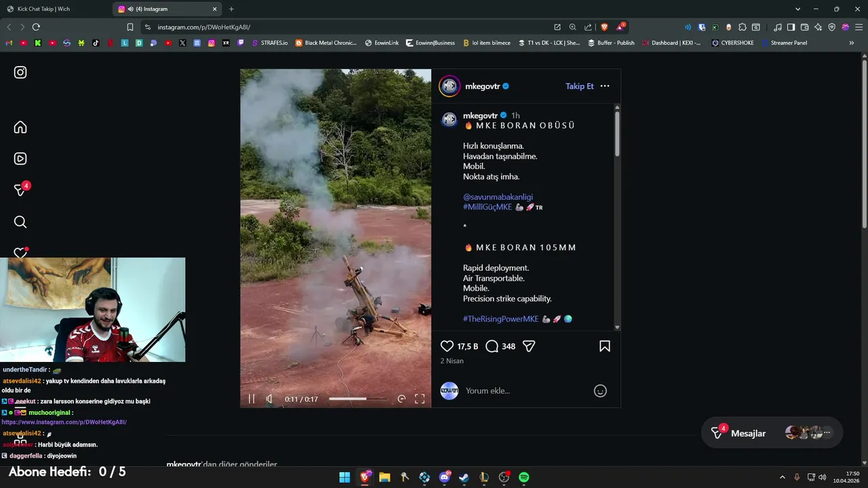Open a new browser tab

(x=231, y=9)
